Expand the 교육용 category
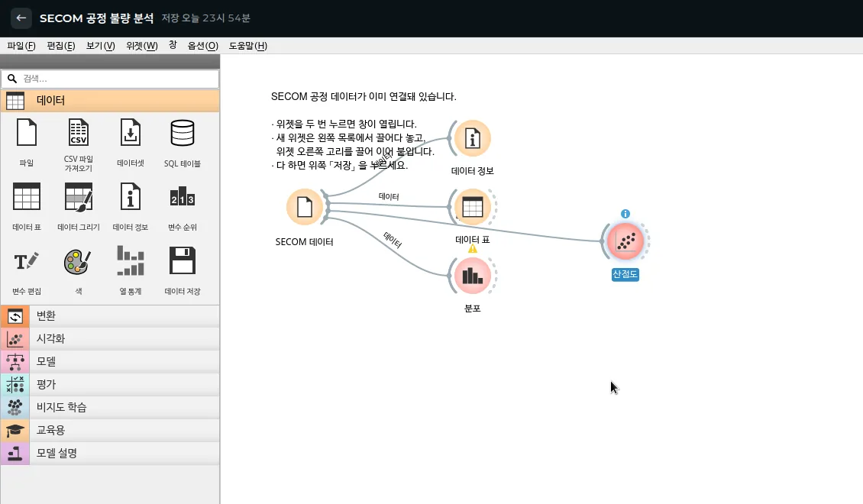Viewport: 863px width, 504px height. (x=110, y=430)
